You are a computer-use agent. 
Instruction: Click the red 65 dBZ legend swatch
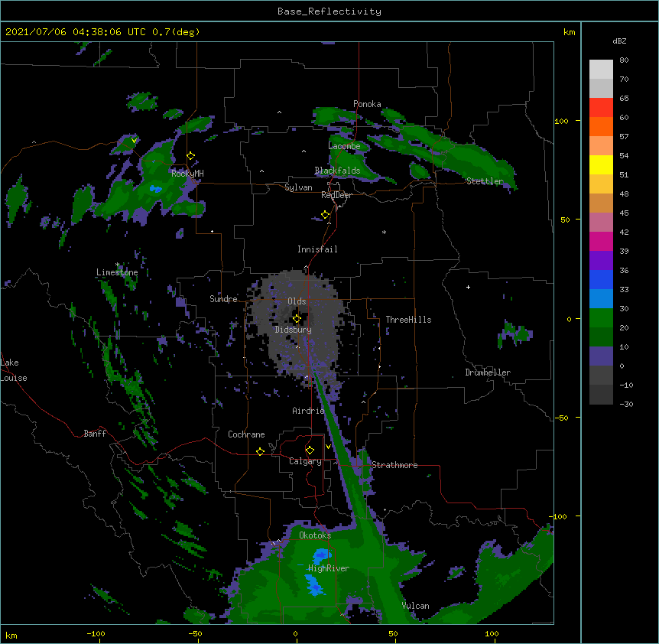(601, 108)
